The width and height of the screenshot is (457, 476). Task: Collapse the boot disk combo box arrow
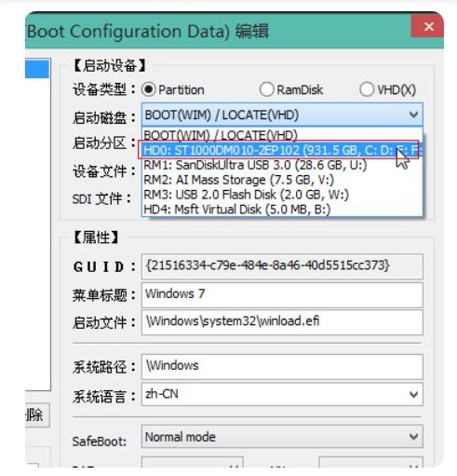413,115
